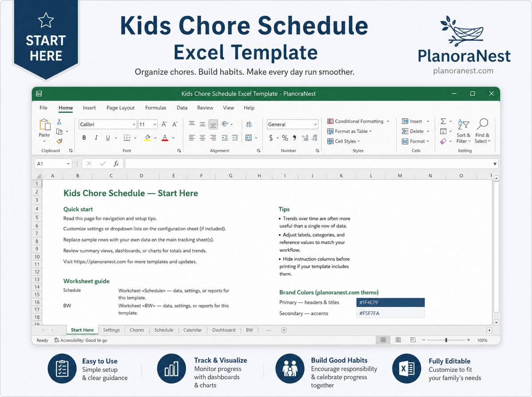532x397 pixels.
Task: Toggle Bottom Align highlighted button
Action: click(213, 125)
